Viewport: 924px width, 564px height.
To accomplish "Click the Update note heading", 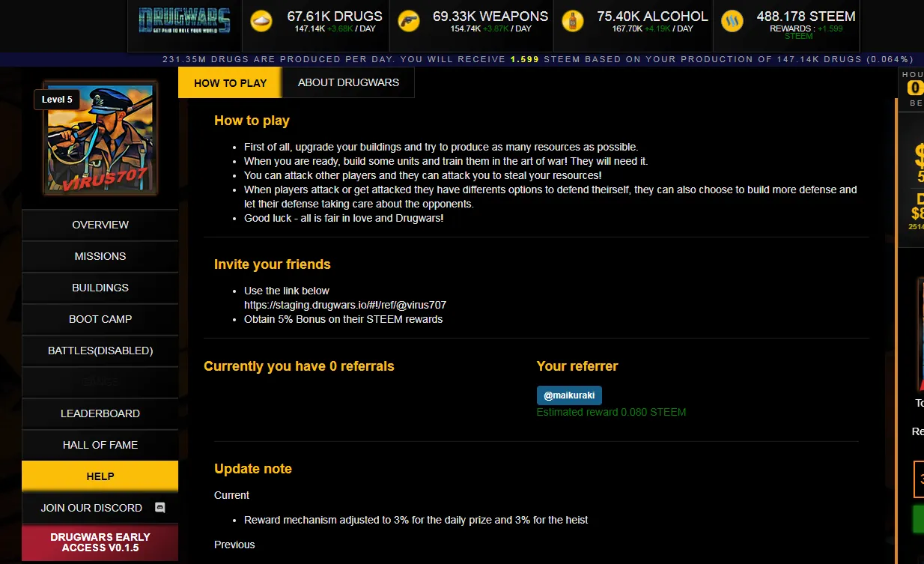I will coord(253,469).
